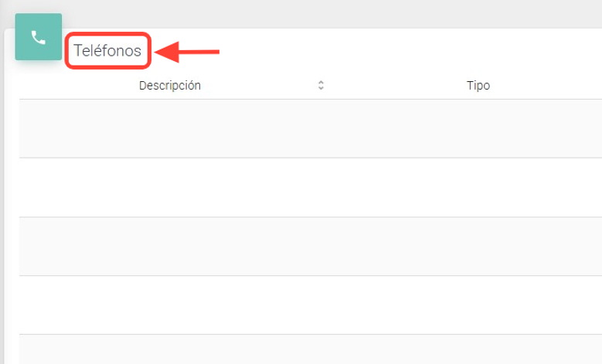The width and height of the screenshot is (602, 364).
Task: Select third row's Descripción cell
Action: pyautogui.click(x=170, y=246)
